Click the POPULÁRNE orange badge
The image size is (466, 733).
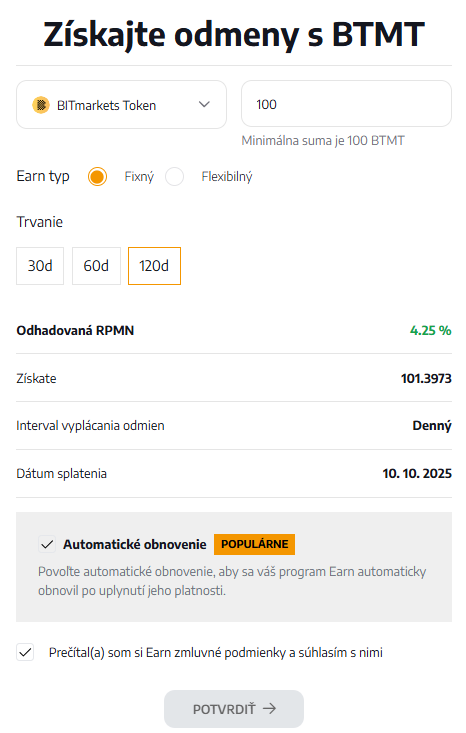pyautogui.click(x=254, y=544)
